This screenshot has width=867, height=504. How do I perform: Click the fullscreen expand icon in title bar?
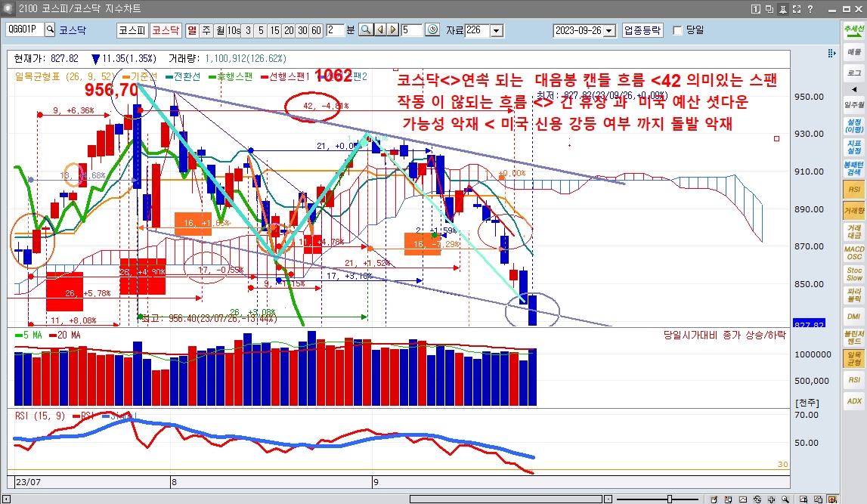pyautogui.click(x=796, y=9)
